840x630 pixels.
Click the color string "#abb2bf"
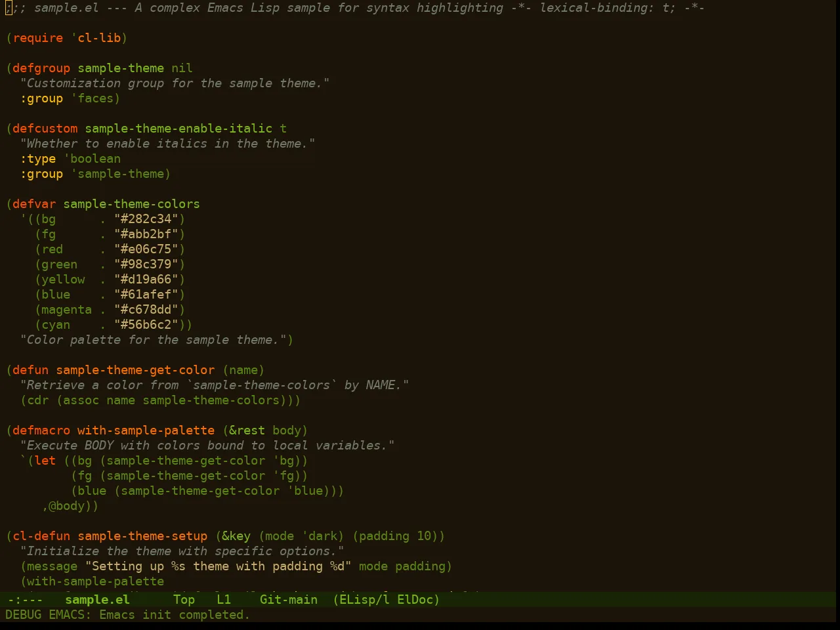click(x=146, y=234)
